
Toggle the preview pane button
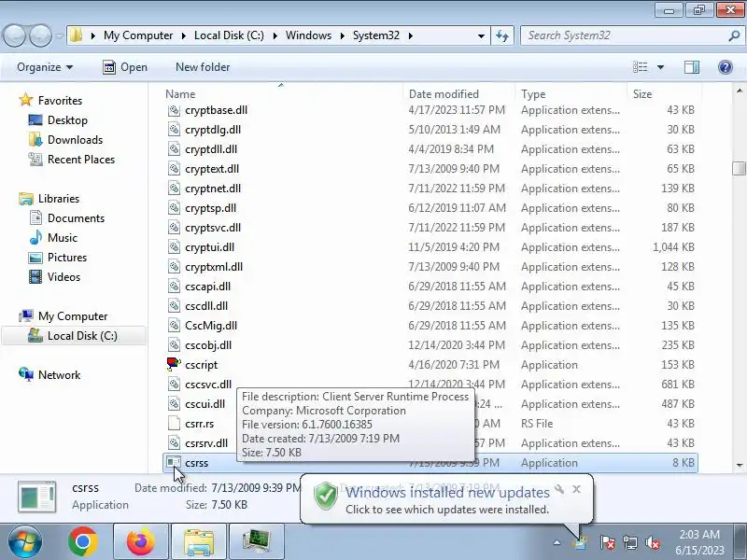click(x=692, y=67)
